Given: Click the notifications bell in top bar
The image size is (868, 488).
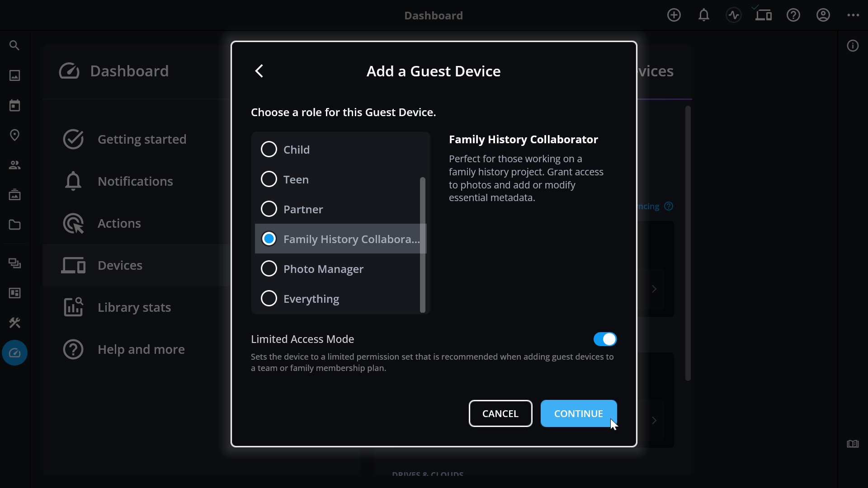Looking at the screenshot, I should (703, 15).
